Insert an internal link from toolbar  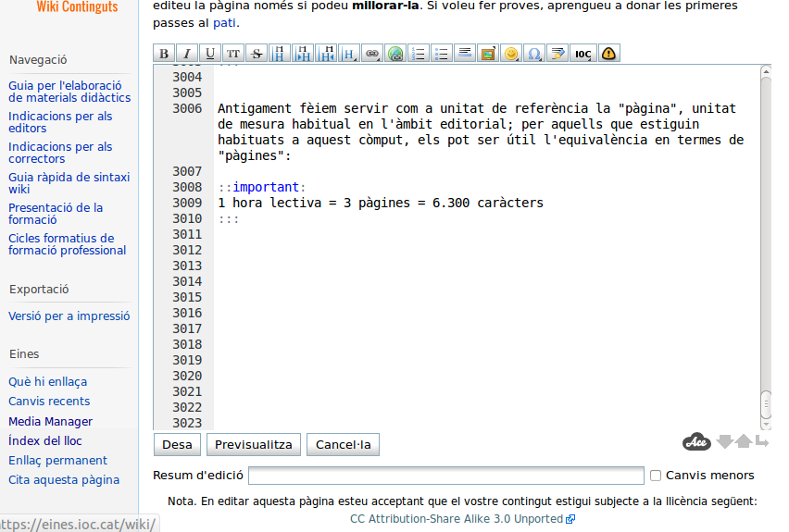[x=372, y=54]
